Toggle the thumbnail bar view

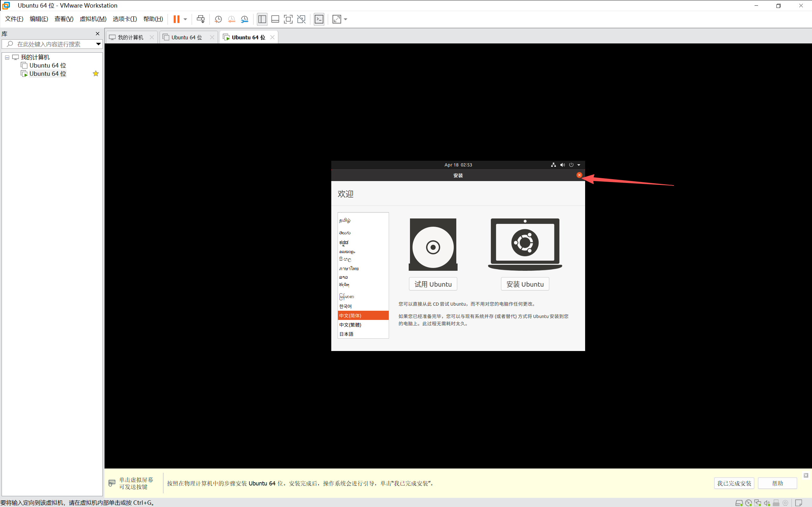275,19
